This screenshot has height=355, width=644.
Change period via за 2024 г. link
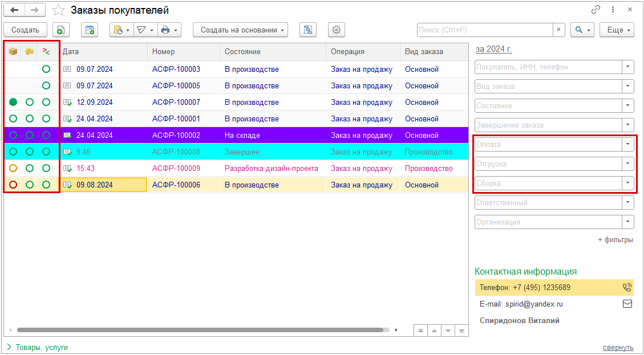coord(493,49)
